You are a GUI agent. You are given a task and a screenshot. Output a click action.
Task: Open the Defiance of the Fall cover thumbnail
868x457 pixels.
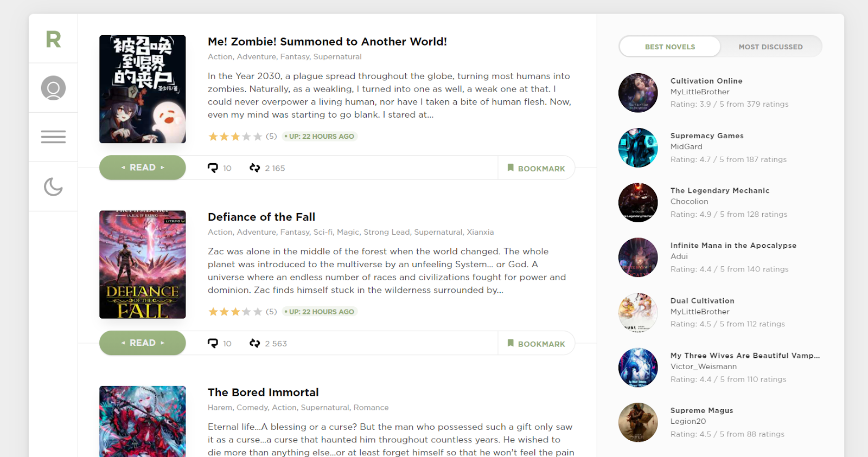pos(143,265)
